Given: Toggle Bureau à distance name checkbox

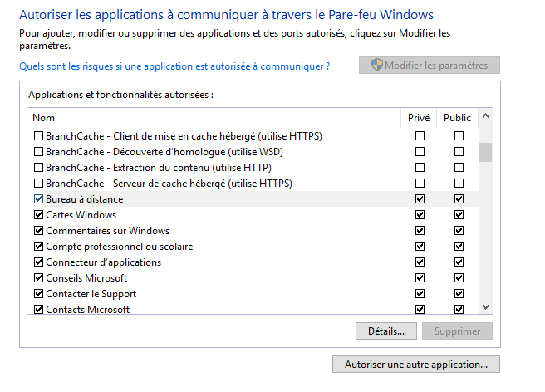Looking at the screenshot, I should click(38, 199).
